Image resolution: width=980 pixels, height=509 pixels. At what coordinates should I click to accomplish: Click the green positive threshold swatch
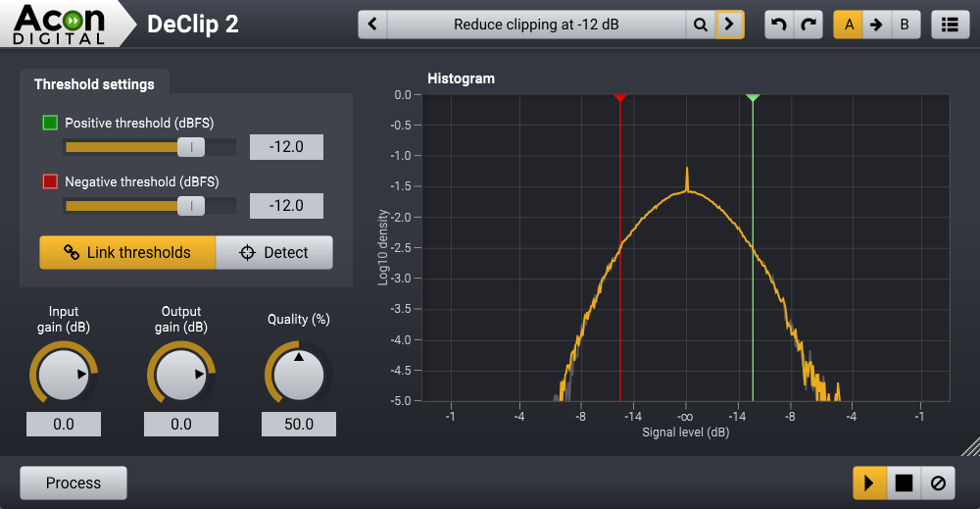tap(50, 123)
